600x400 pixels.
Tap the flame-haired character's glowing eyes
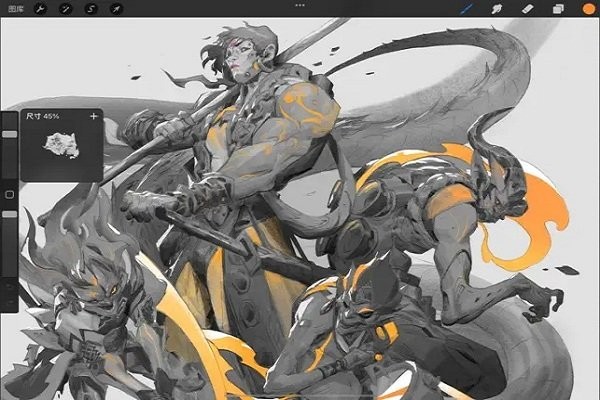click(x=107, y=287)
